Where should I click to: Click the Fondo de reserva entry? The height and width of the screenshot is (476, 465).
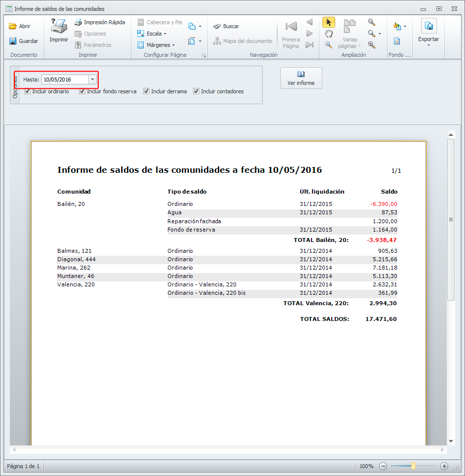click(191, 230)
